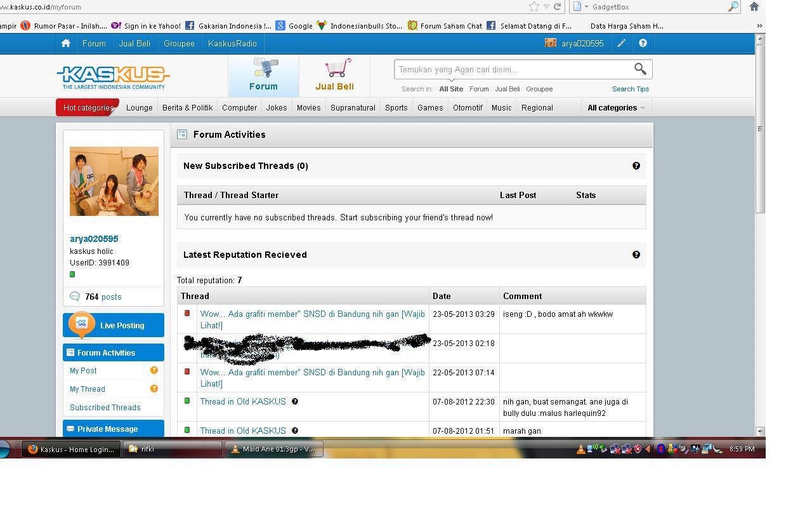Click Jual Beli in the top blue bar
Image resolution: width=812 pixels, height=508 pixels.
coord(134,43)
